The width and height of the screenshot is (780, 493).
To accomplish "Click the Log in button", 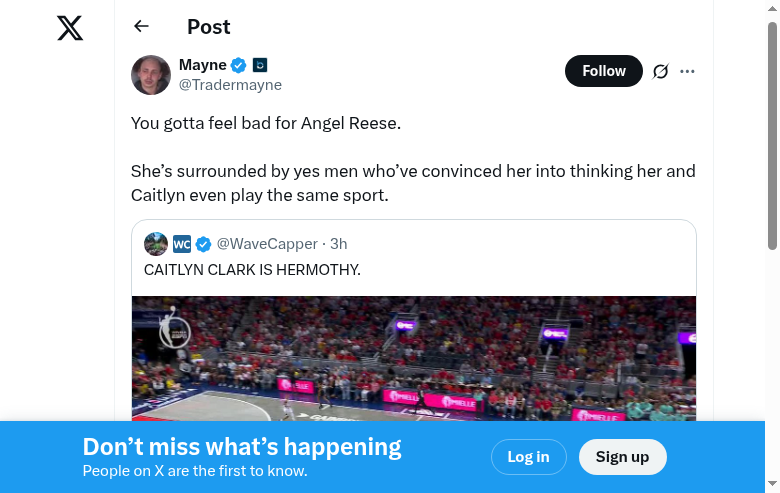I will click(x=528, y=457).
